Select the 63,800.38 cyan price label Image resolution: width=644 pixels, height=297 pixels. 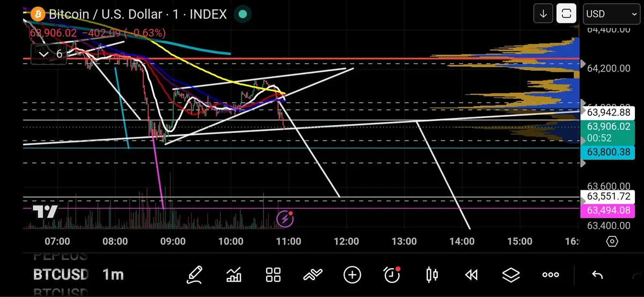tap(608, 152)
